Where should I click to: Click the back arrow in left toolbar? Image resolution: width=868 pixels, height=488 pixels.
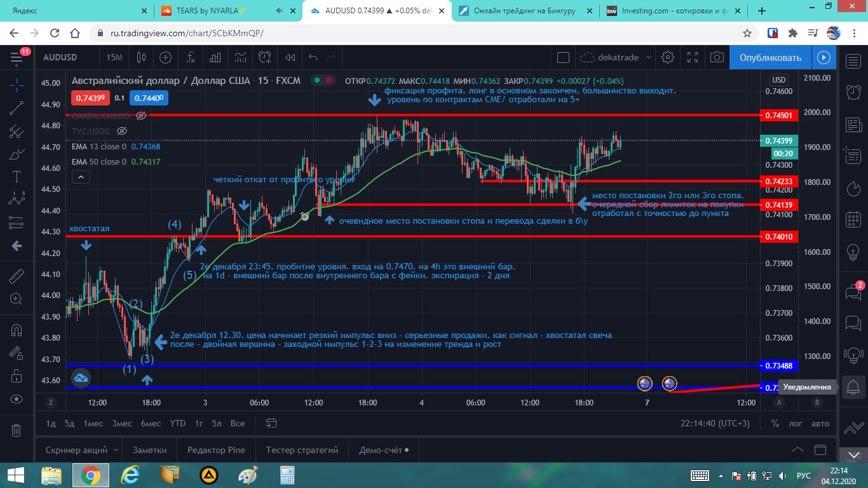click(17, 246)
